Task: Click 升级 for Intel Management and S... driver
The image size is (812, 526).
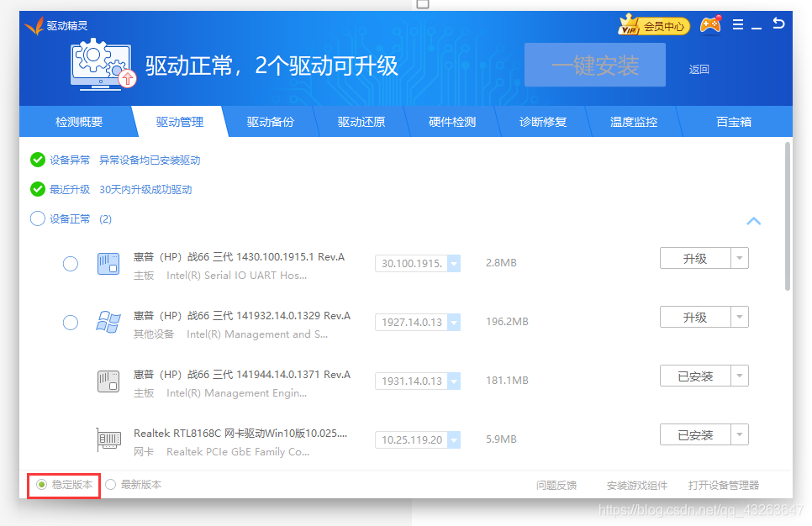Action: pos(695,317)
